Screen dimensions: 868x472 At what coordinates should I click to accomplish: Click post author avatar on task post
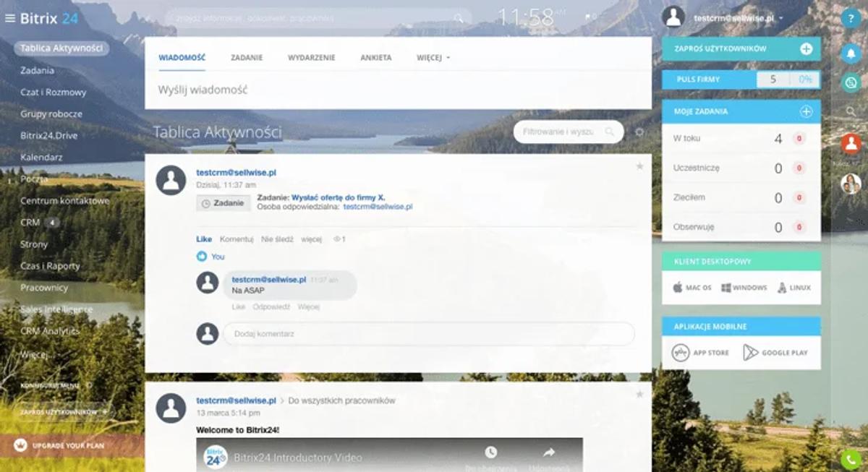click(x=171, y=180)
